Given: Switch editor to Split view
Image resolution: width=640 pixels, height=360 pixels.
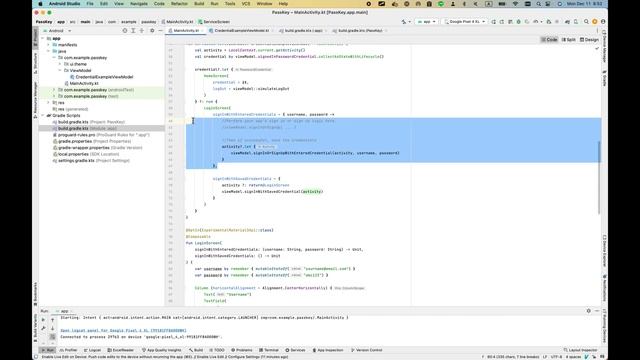Looking at the screenshot, I should (x=569, y=40).
